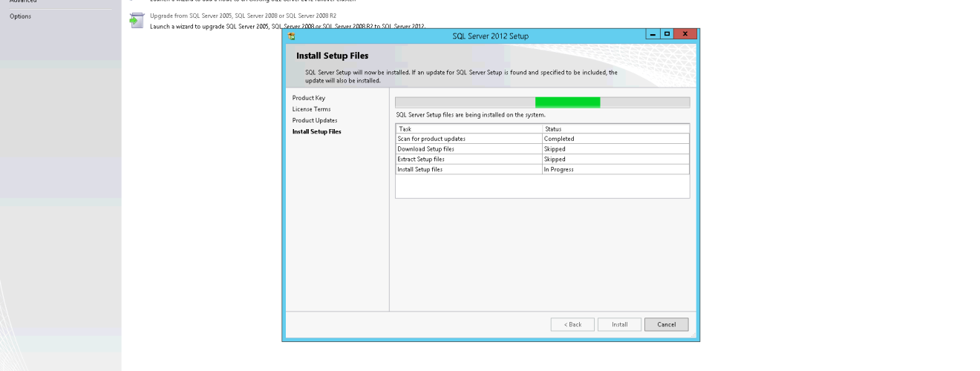Click the SQL Server Setup title bar icon

pos(292,35)
